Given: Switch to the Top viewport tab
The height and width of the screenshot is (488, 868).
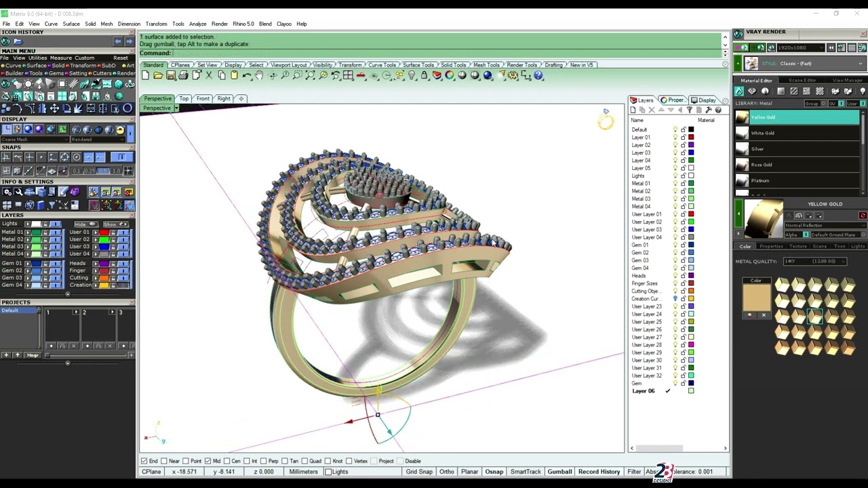Looking at the screenshot, I should pyautogui.click(x=184, y=99).
